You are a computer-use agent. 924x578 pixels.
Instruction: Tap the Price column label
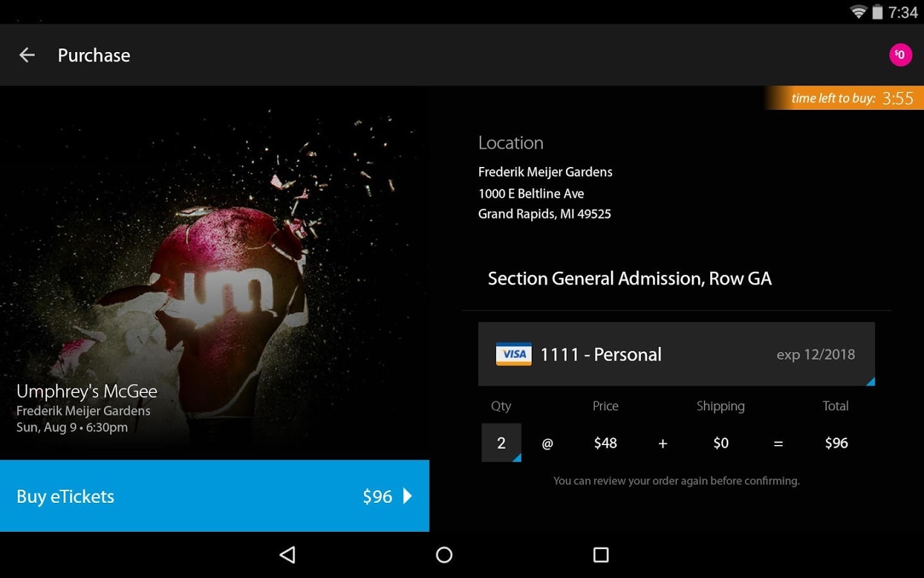pyautogui.click(x=605, y=406)
